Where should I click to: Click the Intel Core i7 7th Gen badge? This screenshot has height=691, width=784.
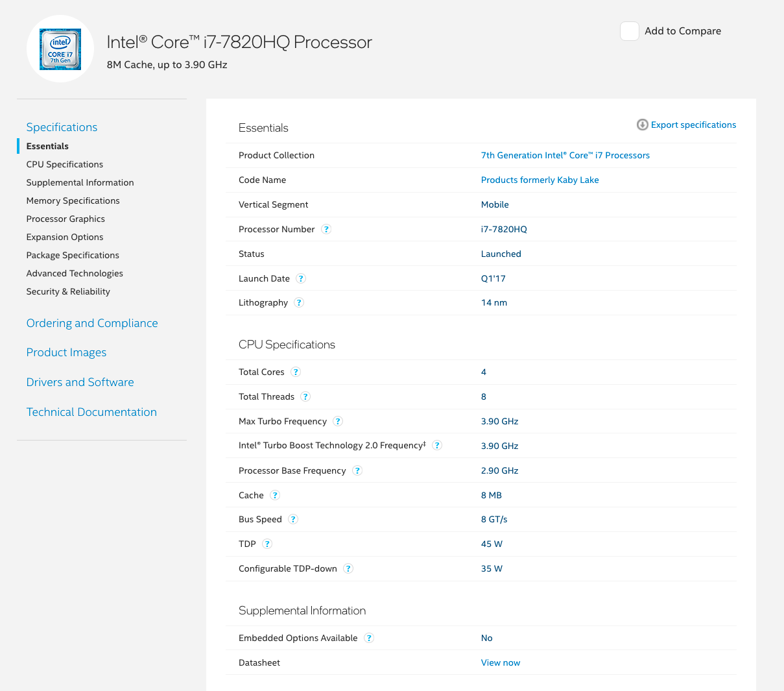click(x=60, y=49)
